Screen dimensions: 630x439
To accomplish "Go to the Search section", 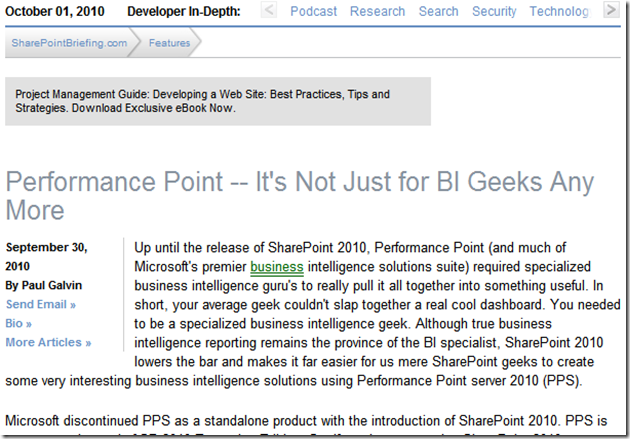I will [438, 11].
